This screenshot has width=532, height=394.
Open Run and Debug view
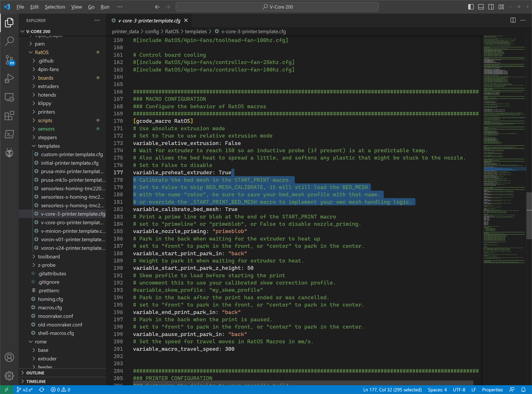[x=9, y=78]
